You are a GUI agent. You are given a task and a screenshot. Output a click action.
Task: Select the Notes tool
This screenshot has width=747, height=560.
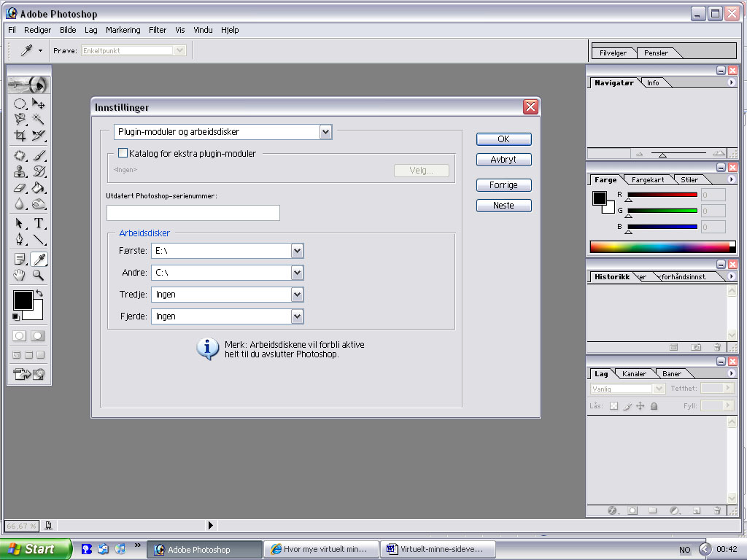click(20, 259)
